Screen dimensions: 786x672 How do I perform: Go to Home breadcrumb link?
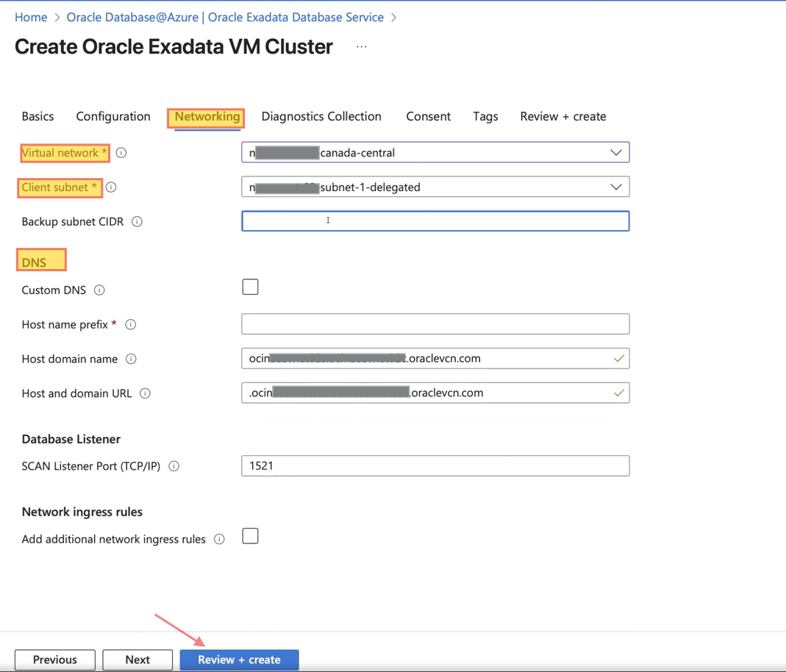31,17
